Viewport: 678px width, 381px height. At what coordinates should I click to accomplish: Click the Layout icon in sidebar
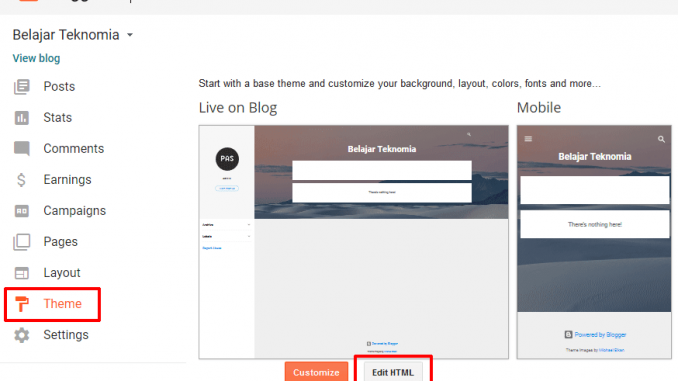[22, 273]
